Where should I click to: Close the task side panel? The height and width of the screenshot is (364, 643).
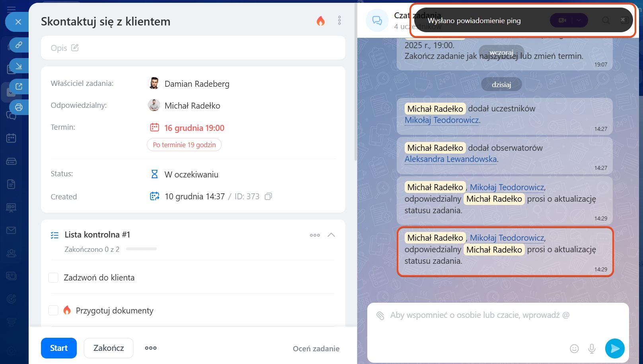(x=18, y=22)
